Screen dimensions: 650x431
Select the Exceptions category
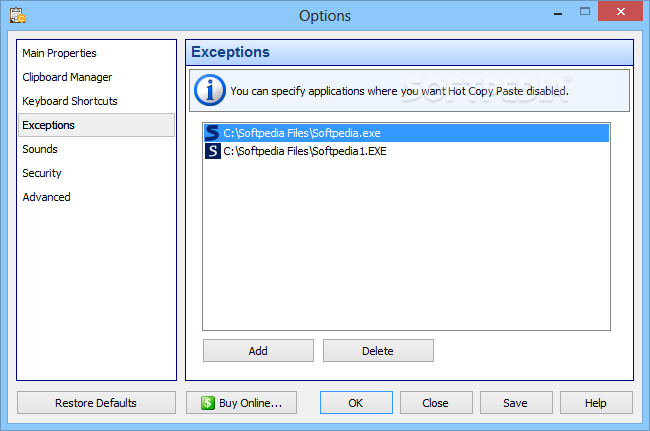click(x=96, y=125)
